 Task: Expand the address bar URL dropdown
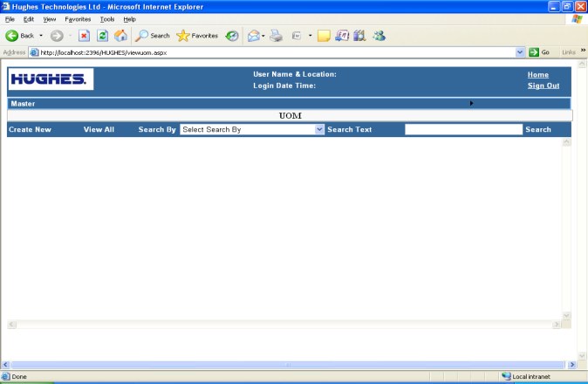[x=520, y=52]
